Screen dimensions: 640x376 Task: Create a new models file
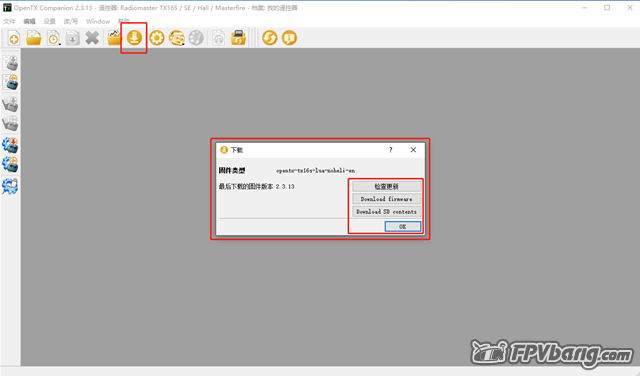pos(14,38)
